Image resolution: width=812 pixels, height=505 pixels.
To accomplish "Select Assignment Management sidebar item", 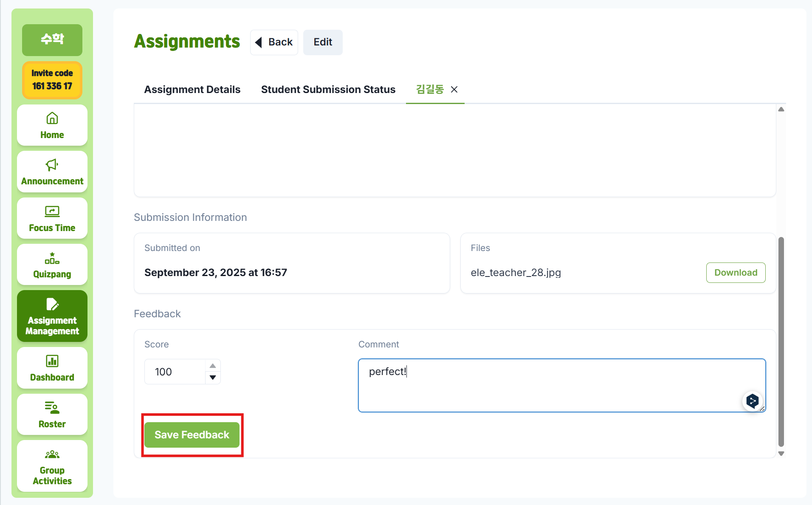I will 52,316.
